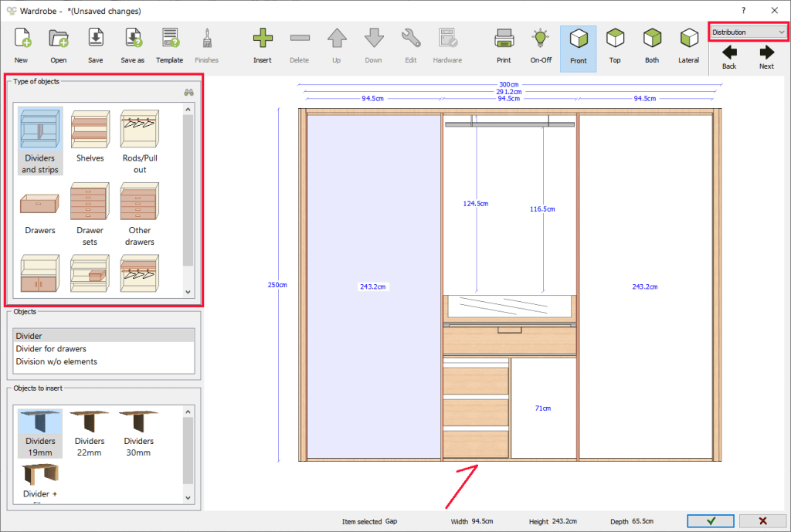Select Division w/o elements entry
Viewport: 791px width, 532px height.
coord(104,361)
